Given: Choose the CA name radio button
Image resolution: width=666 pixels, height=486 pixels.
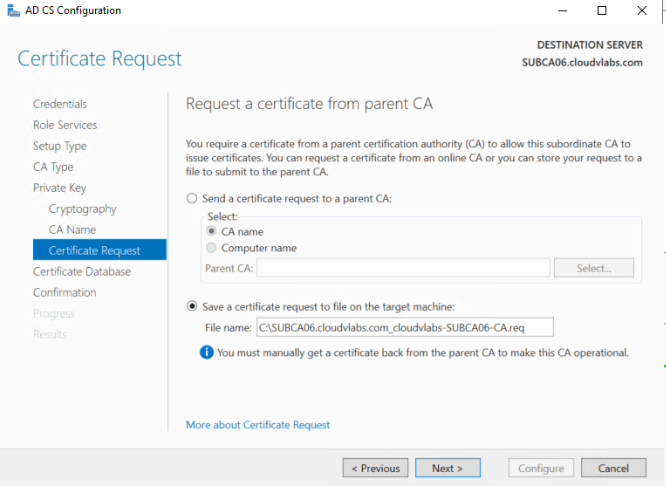Looking at the screenshot, I should click(x=211, y=231).
